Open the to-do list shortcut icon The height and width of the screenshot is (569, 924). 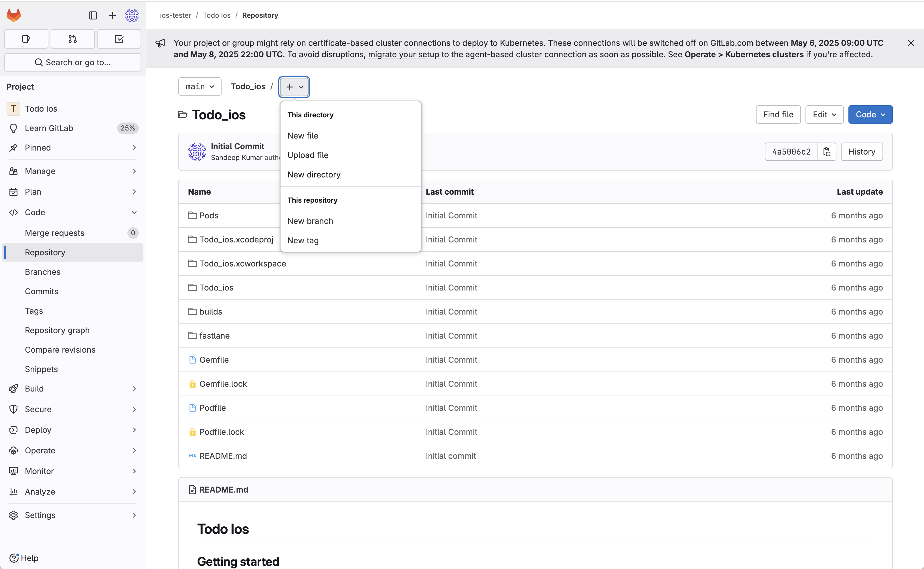pos(119,39)
